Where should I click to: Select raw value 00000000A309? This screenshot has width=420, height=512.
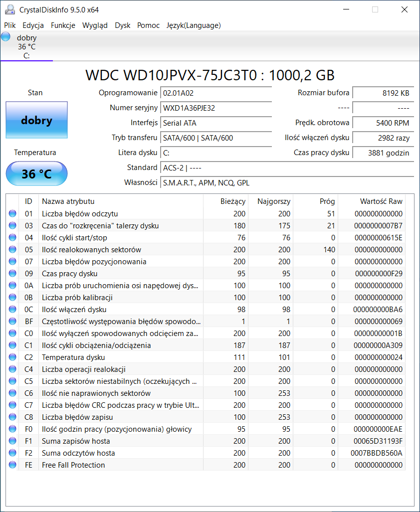pyautogui.click(x=378, y=345)
